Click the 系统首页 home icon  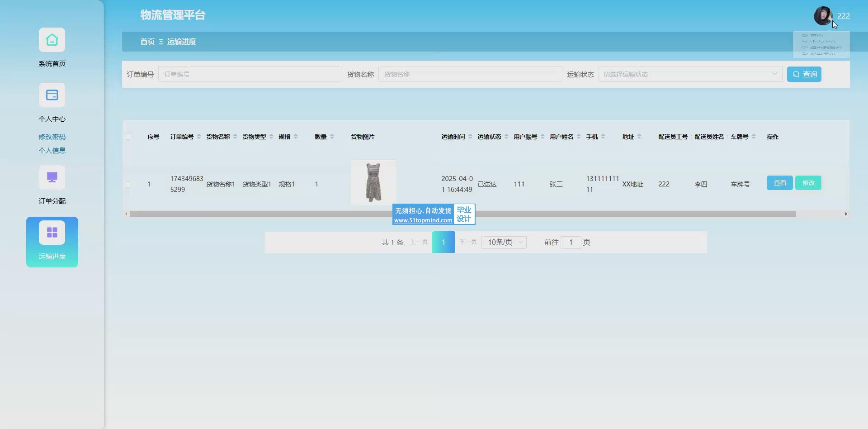point(52,40)
